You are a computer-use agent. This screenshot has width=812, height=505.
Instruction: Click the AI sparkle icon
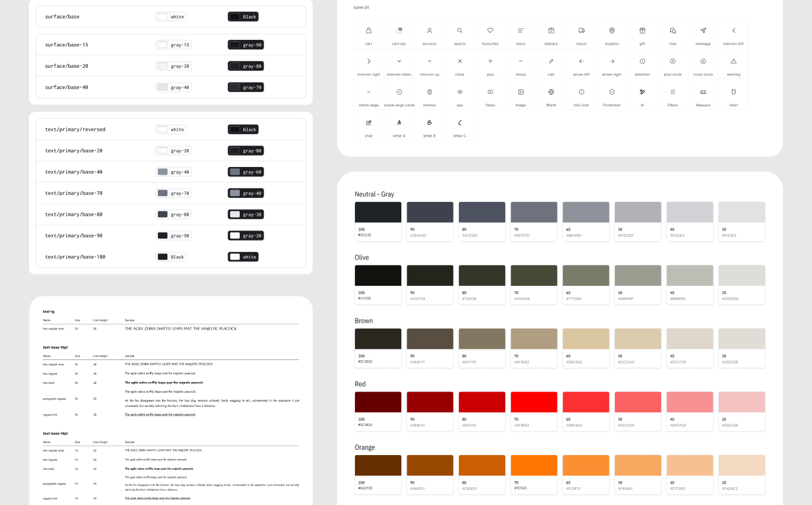click(642, 92)
